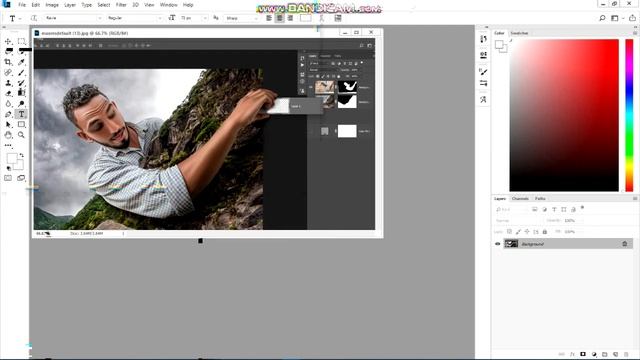This screenshot has height=360, width=640.
Task: Open the layer filter kind dropdown
Action: pos(511,209)
